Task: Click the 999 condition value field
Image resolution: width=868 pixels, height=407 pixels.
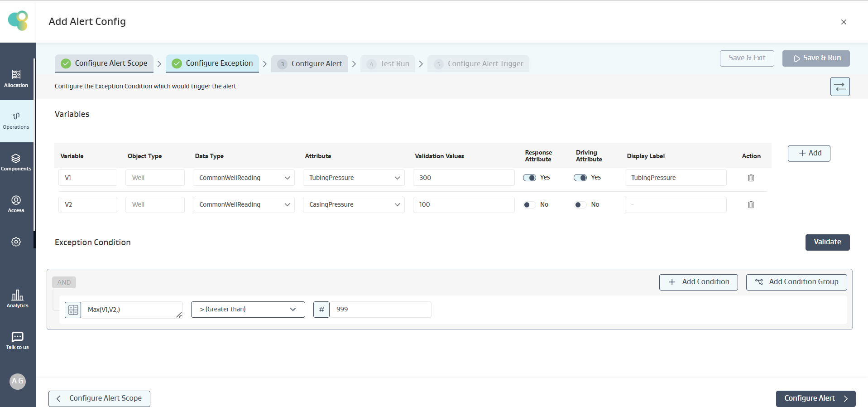Action: (380, 310)
